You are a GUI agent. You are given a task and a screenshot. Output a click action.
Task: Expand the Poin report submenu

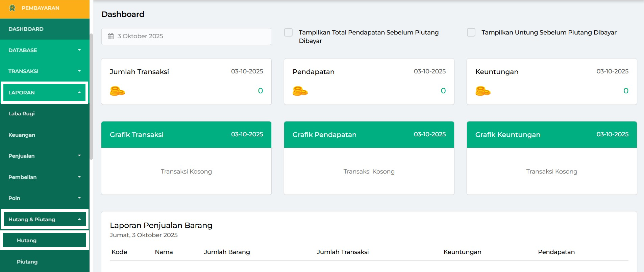[x=44, y=198]
